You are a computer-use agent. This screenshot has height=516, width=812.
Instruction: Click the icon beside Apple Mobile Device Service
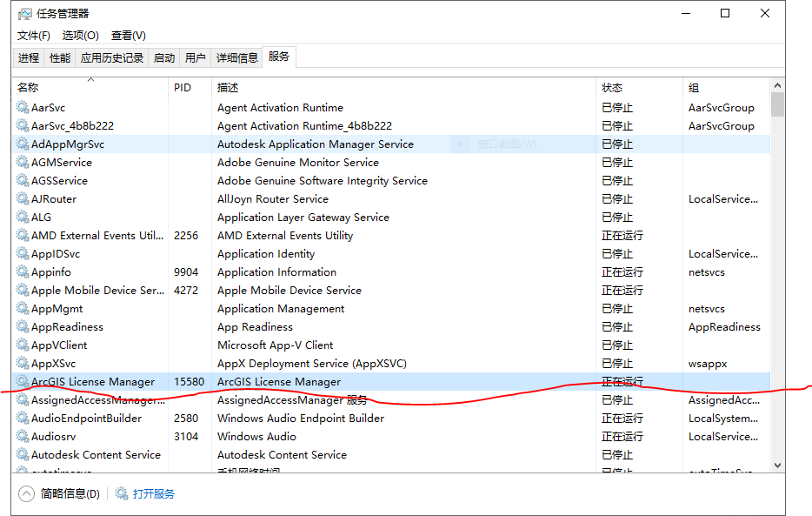(x=22, y=290)
